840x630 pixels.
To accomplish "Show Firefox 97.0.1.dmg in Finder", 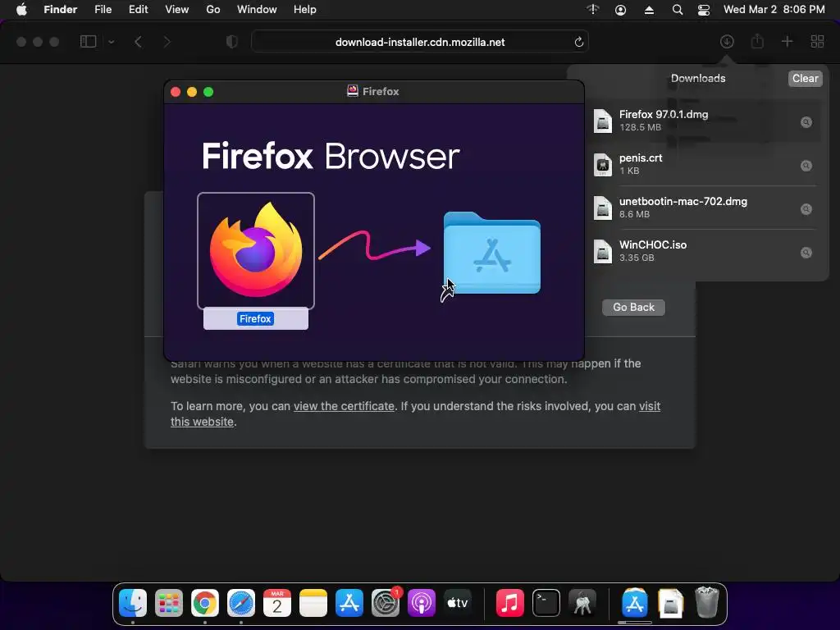I will (806, 122).
